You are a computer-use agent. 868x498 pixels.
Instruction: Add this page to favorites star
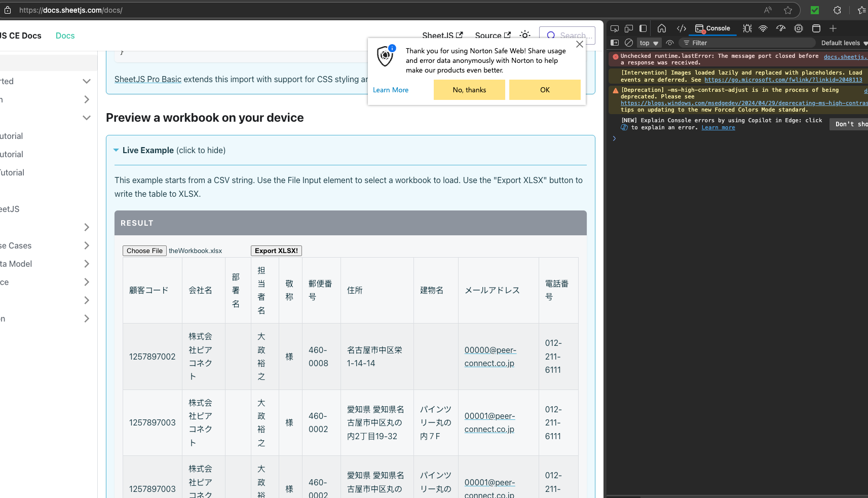click(x=788, y=10)
